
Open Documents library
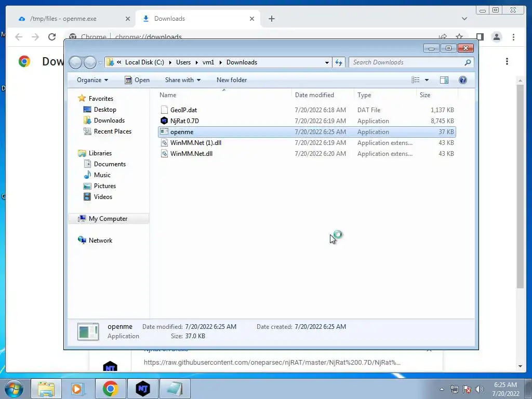(110, 164)
